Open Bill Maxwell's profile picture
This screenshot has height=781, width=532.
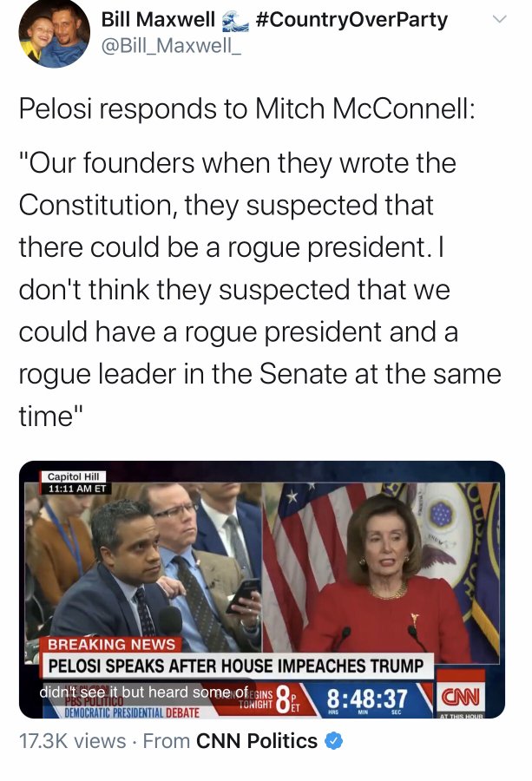pos(54,33)
